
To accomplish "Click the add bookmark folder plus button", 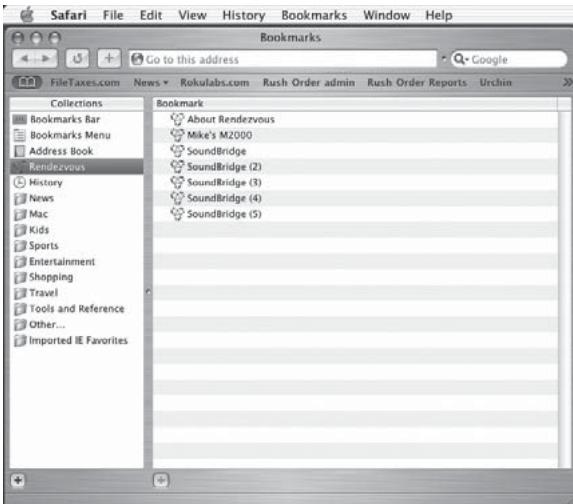I will [x=161, y=480].
